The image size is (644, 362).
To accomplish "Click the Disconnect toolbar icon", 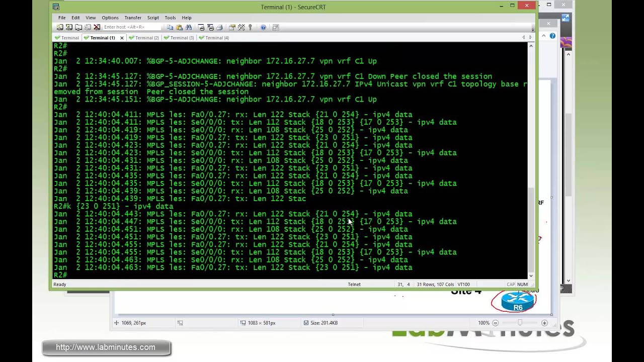I will coord(97,27).
